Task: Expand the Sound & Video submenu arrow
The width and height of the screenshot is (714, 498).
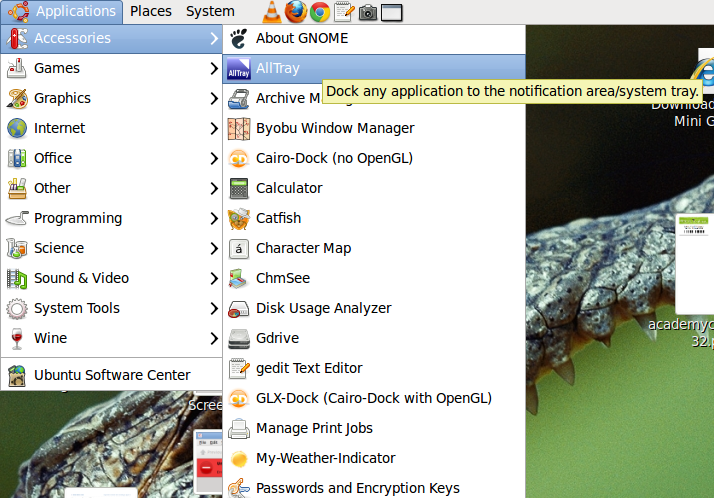Action: point(214,279)
